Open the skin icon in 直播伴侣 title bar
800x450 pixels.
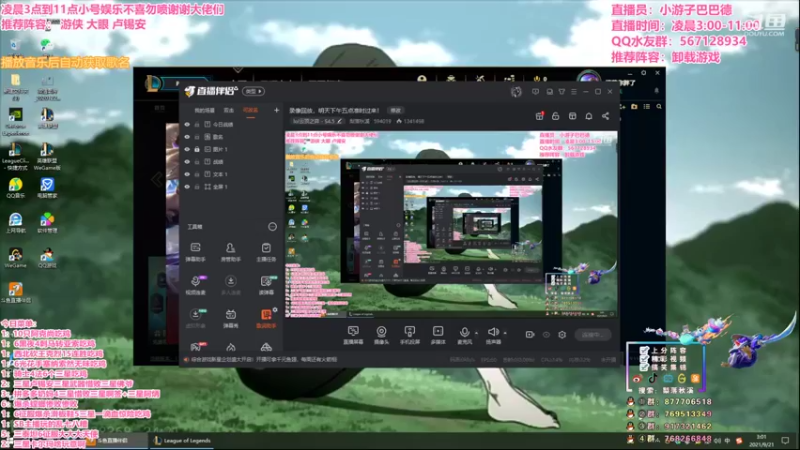click(x=562, y=92)
